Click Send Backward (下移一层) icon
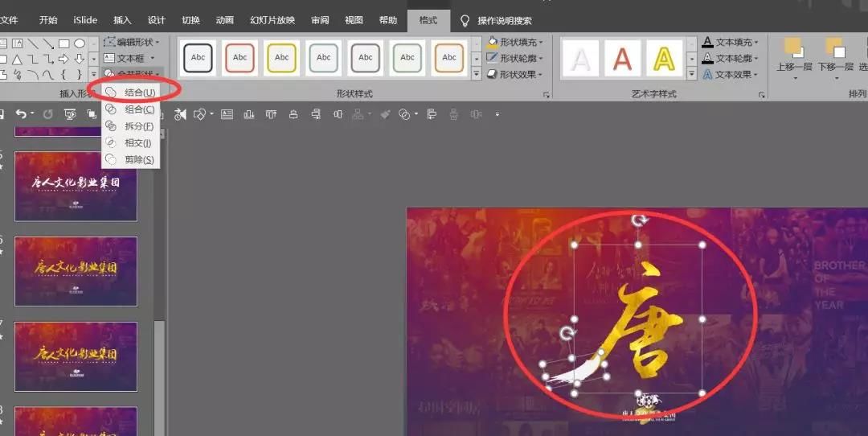 click(835, 48)
